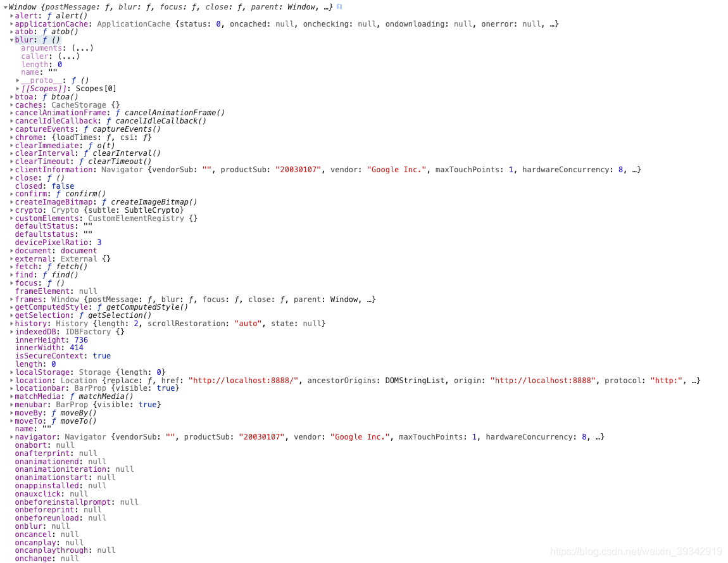Screen dimensions: 728x563
Task: Select the 'innerHeight: 736' row
Action: tap(51, 340)
